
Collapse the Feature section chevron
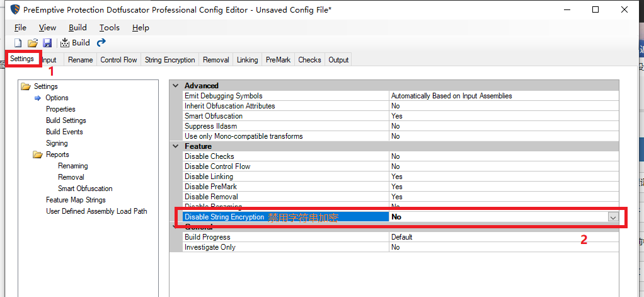pyautogui.click(x=176, y=146)
